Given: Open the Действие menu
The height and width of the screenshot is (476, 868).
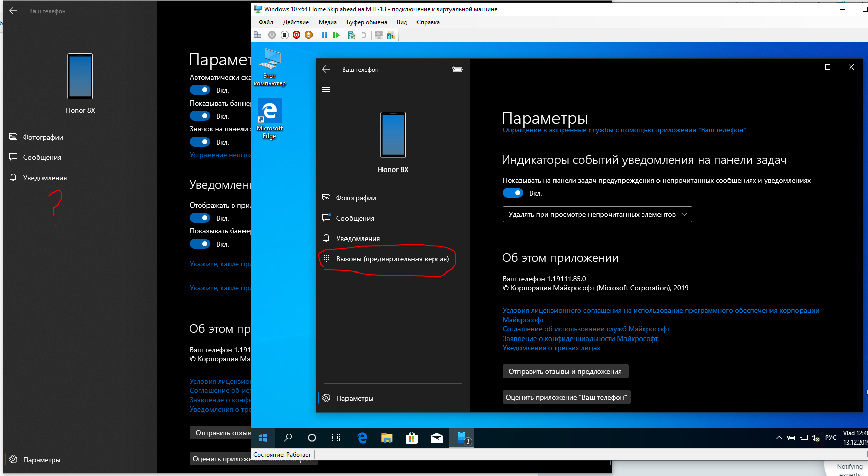Looking at the screenshot, I should point(296,22).
